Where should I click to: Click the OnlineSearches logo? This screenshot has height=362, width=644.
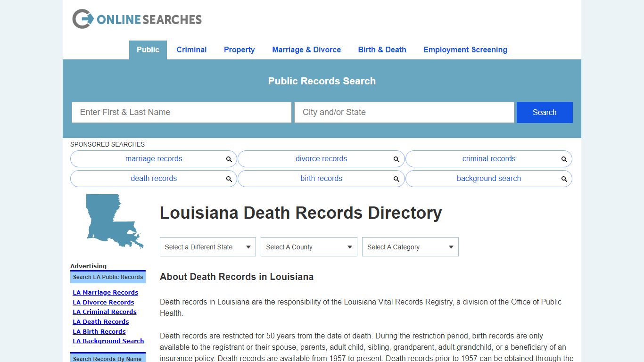point(137,19)
